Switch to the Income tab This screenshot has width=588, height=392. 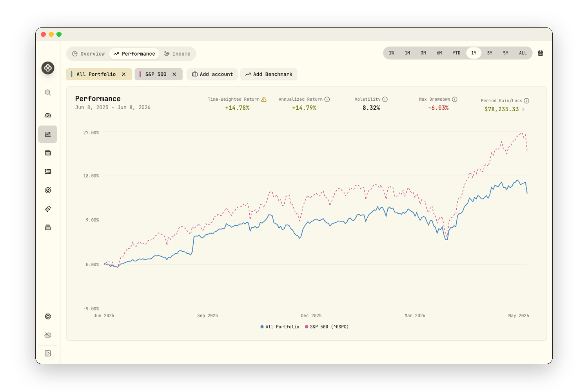177,54
